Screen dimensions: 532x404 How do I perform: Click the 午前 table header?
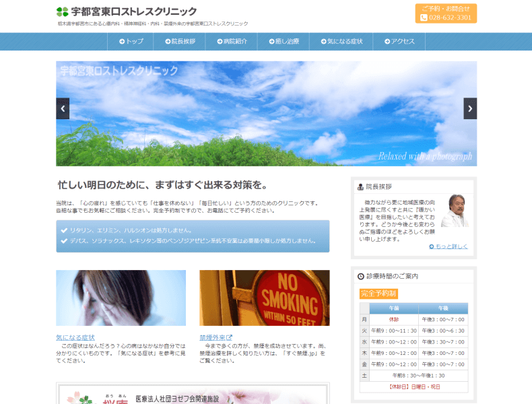click(x=394, y=308)
